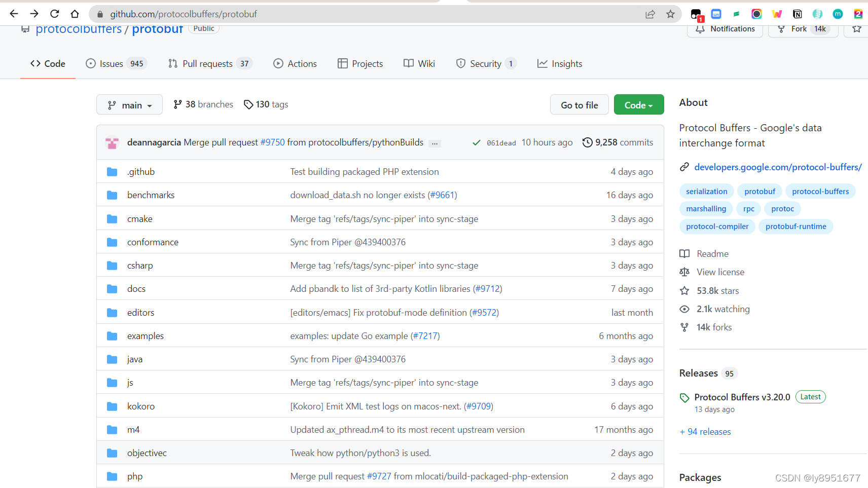Open the examples folder
The width and height of the screenshot is (868, 488).
[146, 336]
